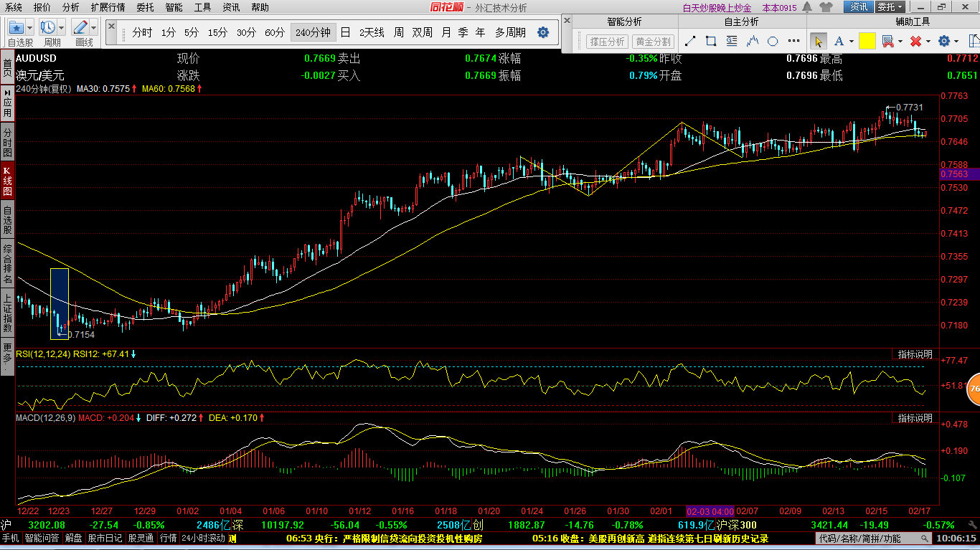The image size is (980, 550).
Task: Expand the font A dropdown arrow
Action: (851, 42)
